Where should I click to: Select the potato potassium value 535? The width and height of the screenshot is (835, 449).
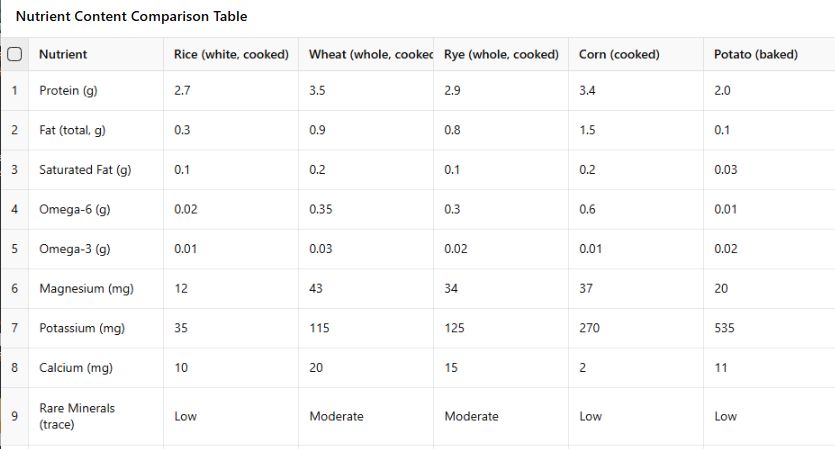coord(769,328)
